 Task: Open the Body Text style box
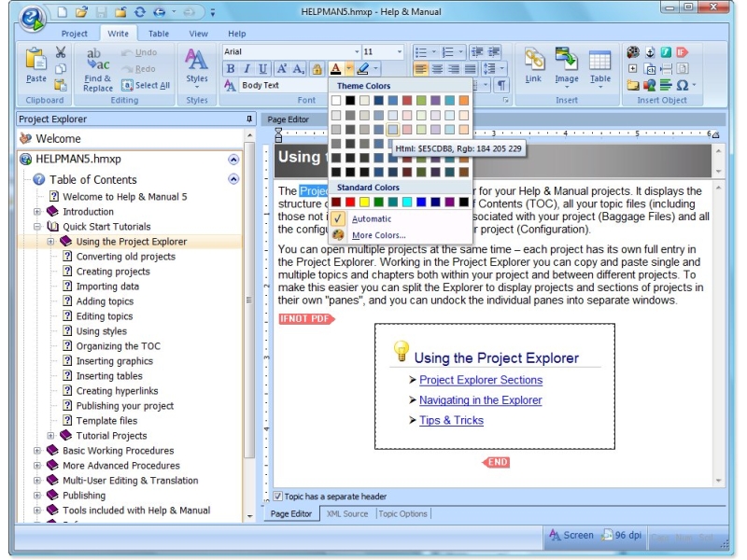pos(284,85)
